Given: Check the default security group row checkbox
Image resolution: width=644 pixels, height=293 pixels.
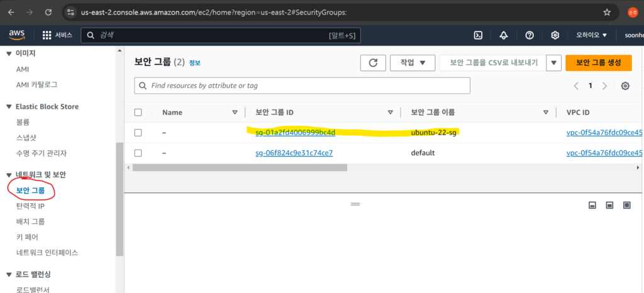Looking at the screenshot, I should click(138, 153).
